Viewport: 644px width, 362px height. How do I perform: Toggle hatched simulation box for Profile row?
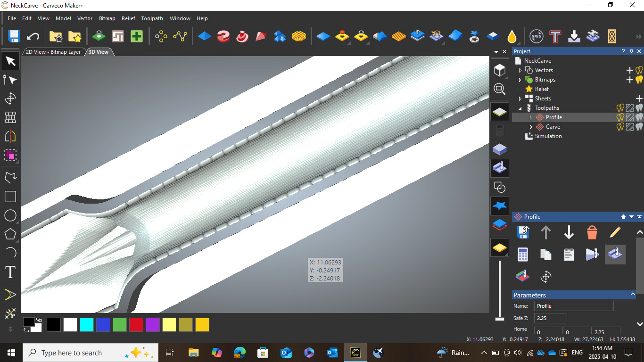tap(630, 117)
